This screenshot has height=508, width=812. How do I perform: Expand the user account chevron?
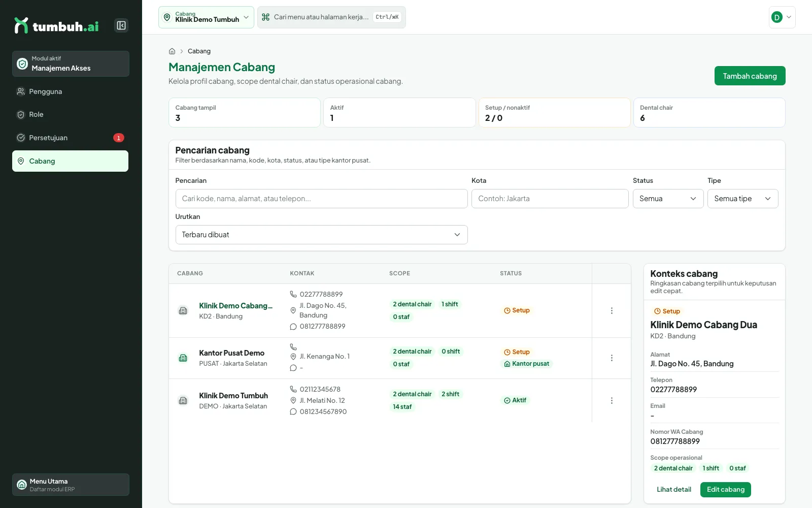pos(789,17)
